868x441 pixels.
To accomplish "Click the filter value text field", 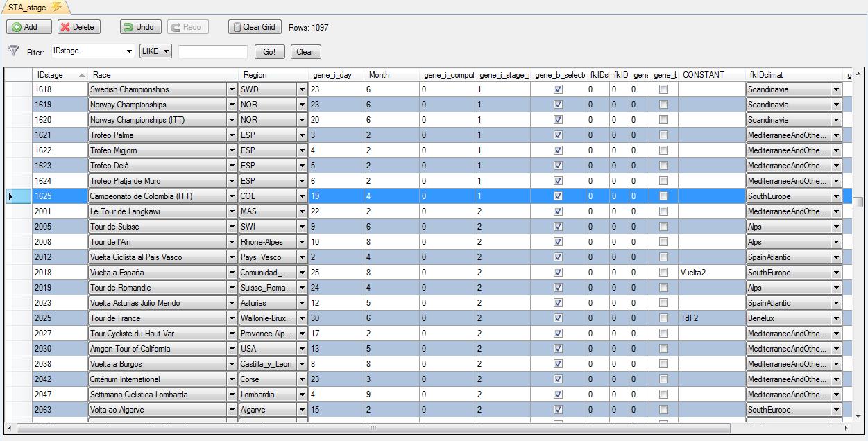I will point(212,52).
